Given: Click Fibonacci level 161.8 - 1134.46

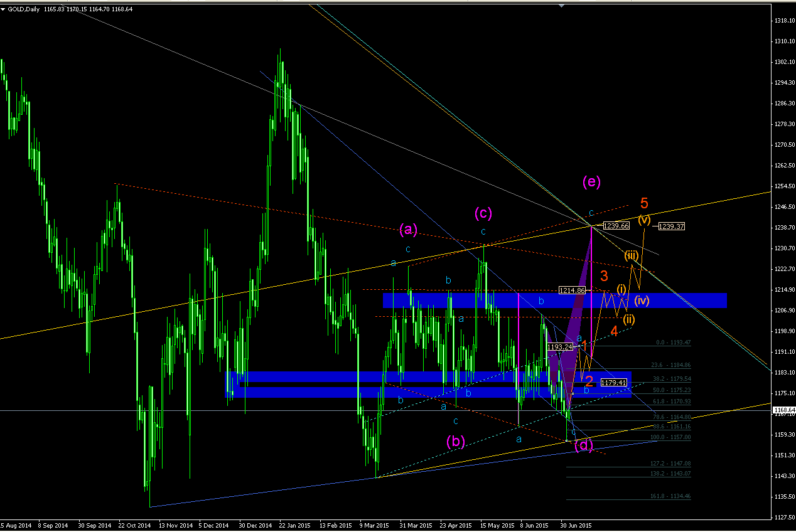Looking at the screenshot, I should pyautogui.click(x=669, y=496).
